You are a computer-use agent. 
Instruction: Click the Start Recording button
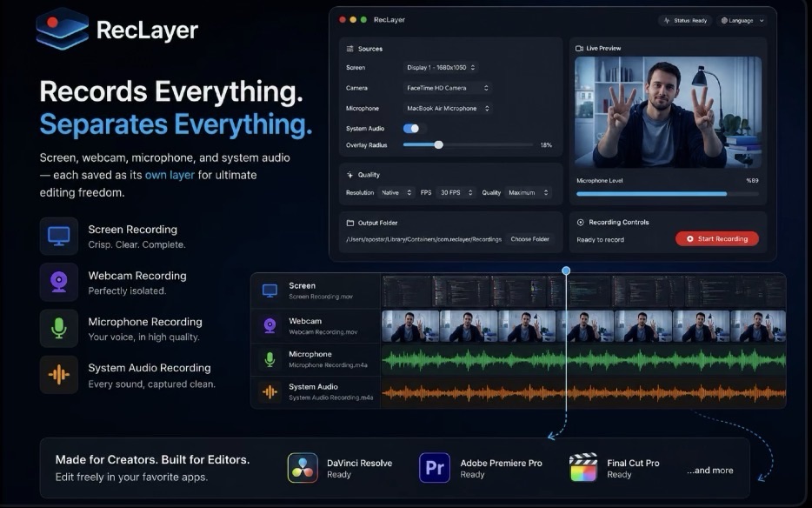[x=717, y=239]
